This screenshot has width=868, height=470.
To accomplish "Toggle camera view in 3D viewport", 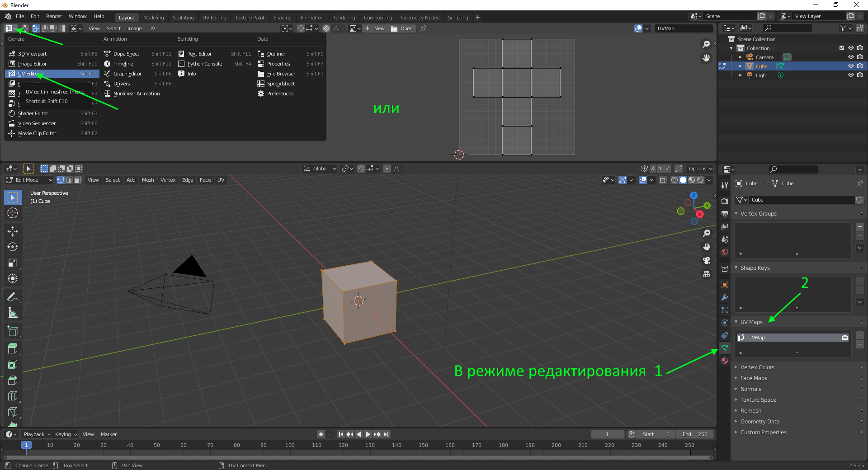I will [x=707, y=260].
